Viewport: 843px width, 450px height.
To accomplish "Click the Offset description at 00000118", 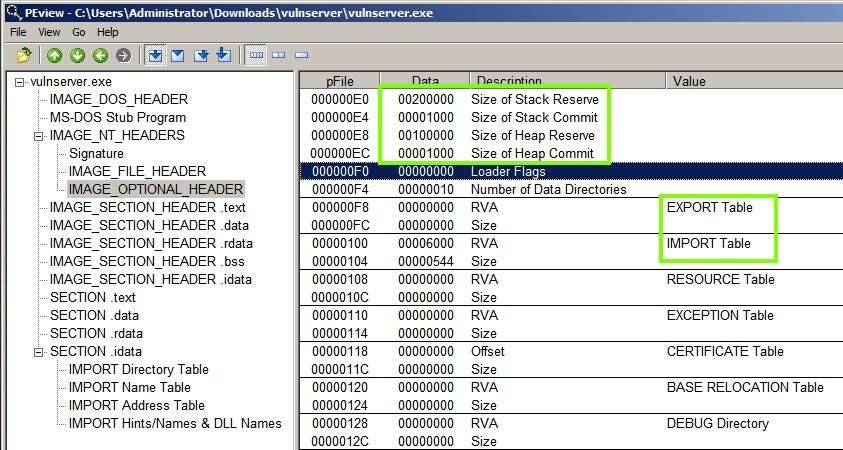I will click(488, 352).
